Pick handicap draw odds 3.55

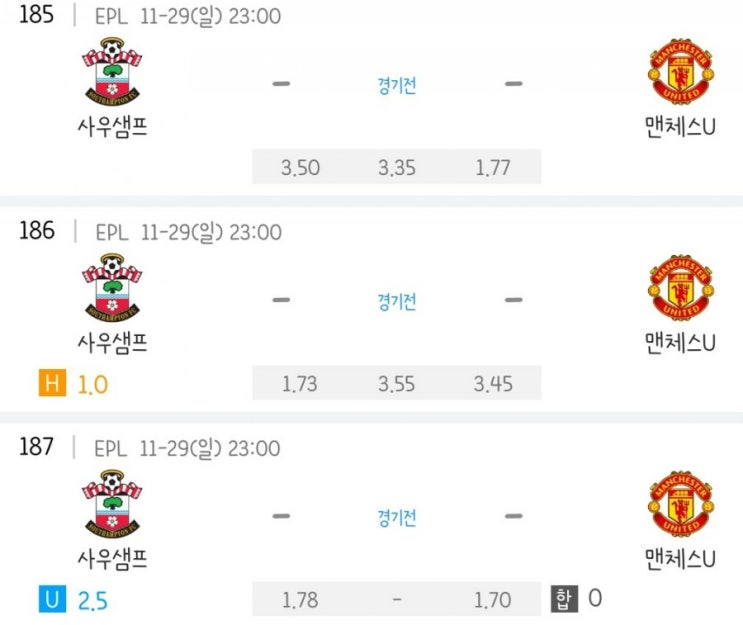(x=397, y=384)
